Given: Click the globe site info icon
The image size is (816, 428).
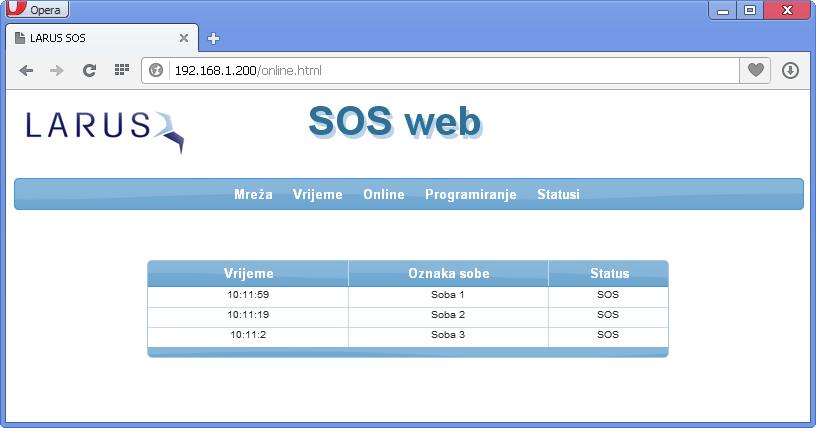Looking at the screenshot, I should [x=156, y=70].
